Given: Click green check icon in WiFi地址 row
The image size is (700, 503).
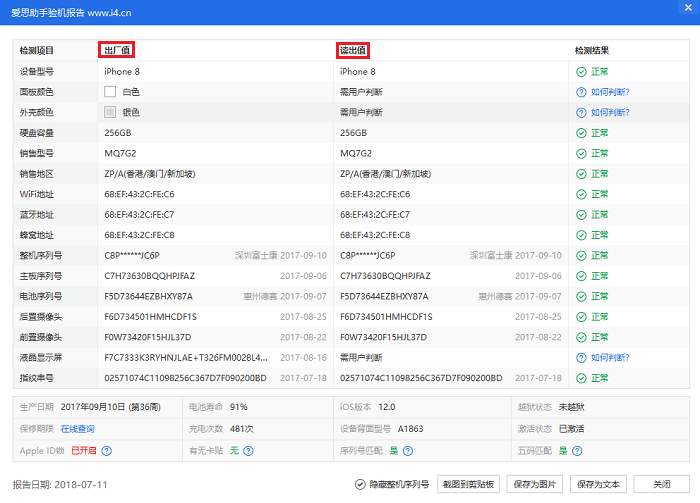Looking at the screenshot, I should click(581, 194).
